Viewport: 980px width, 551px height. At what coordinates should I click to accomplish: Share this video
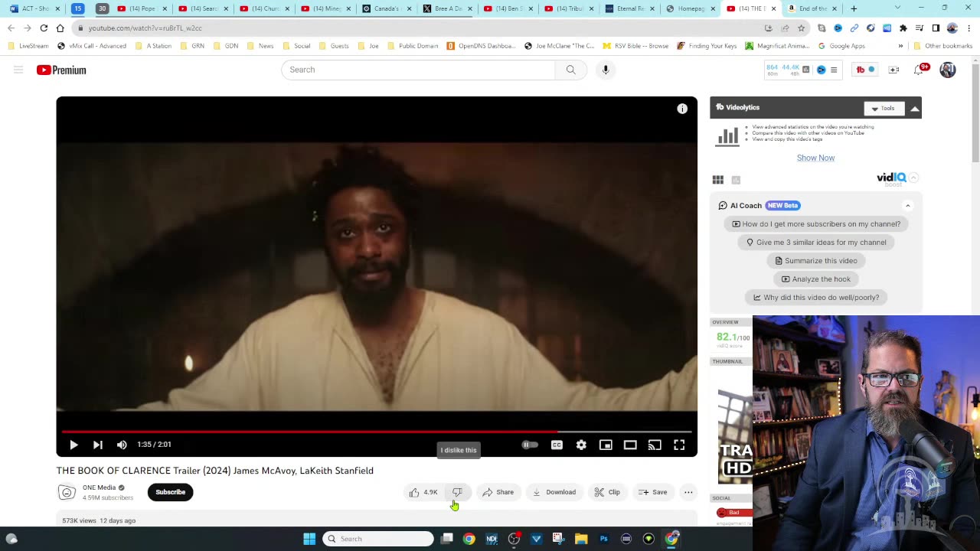(498, 492)
